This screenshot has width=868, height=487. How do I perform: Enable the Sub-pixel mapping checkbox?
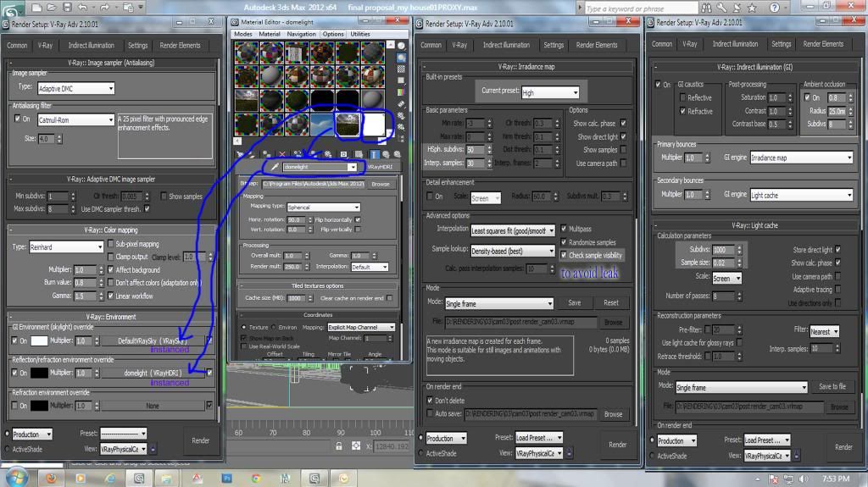[x=111, y=244]
